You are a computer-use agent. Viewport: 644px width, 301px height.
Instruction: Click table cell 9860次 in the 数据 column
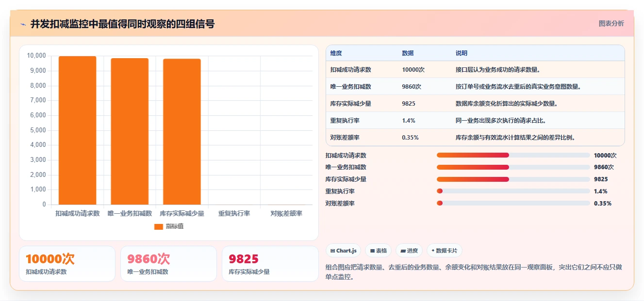pos(412,87)
